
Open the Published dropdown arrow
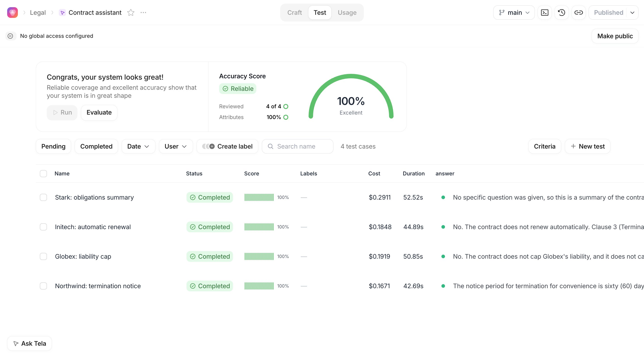point(632,13)
